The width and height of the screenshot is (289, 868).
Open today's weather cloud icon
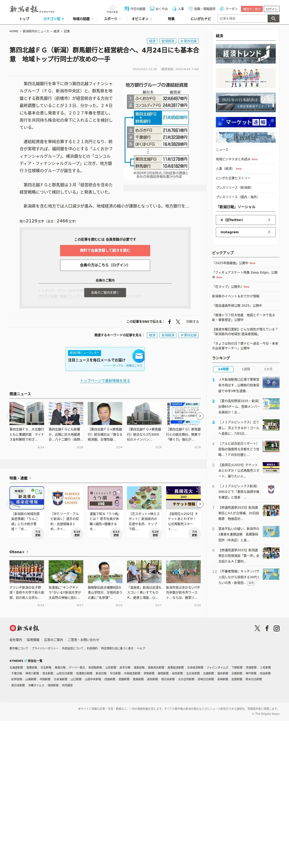click(112, 7)
